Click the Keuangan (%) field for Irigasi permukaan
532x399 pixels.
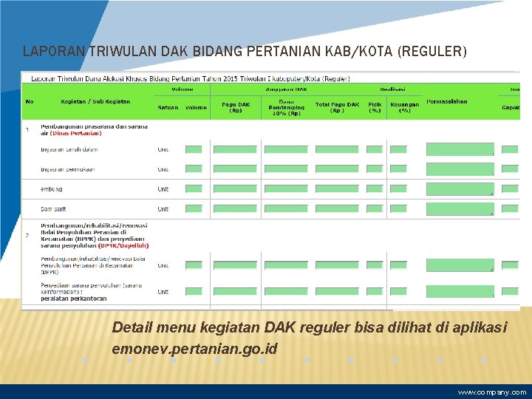(x=398, y=169)
